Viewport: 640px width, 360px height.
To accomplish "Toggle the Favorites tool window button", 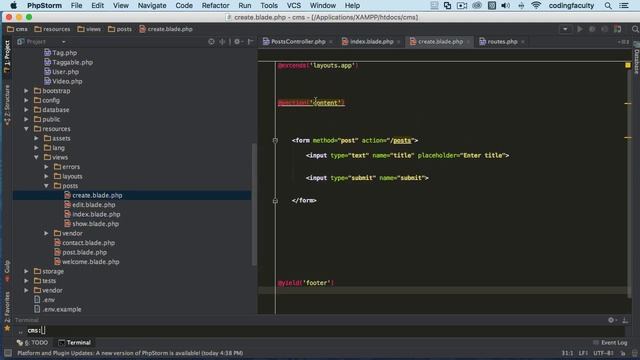I will pos(7,311).
